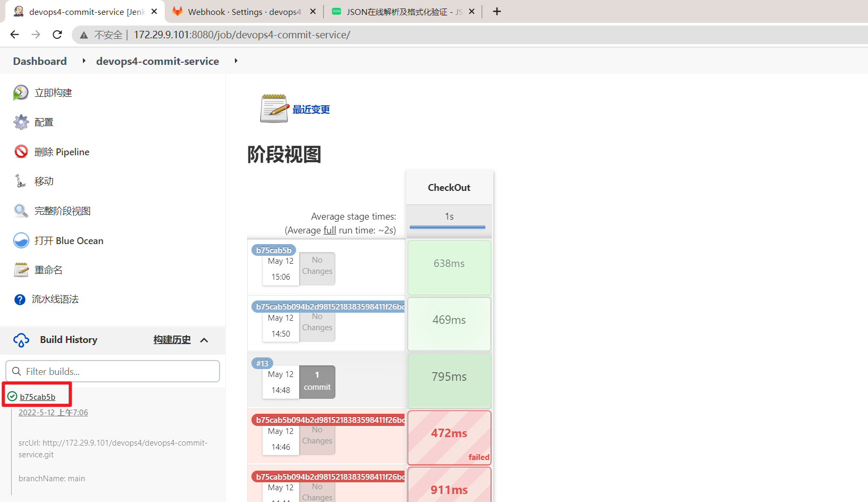
Task: Click the Build History heading text
Action: (69, 340)
